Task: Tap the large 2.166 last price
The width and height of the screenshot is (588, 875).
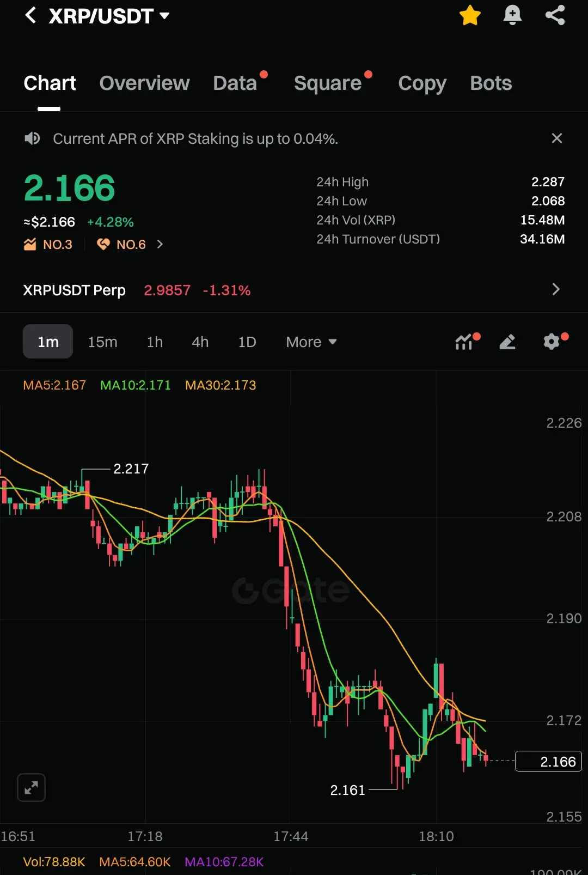Action: point(69,188)
